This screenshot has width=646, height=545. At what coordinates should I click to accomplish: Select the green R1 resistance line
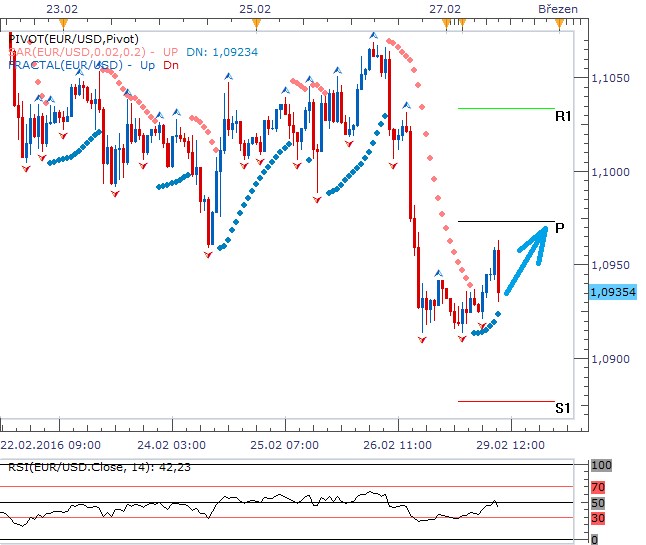pyautogui.click(x=505, y=108)
